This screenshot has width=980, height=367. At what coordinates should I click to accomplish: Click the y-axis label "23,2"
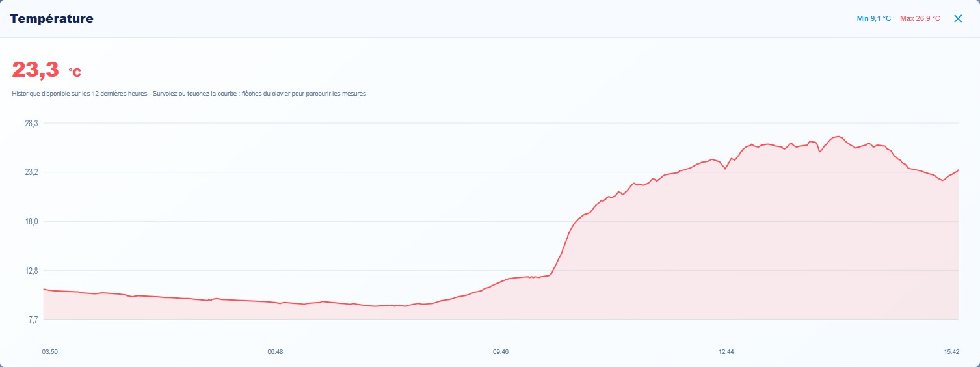tap(31, 172)
